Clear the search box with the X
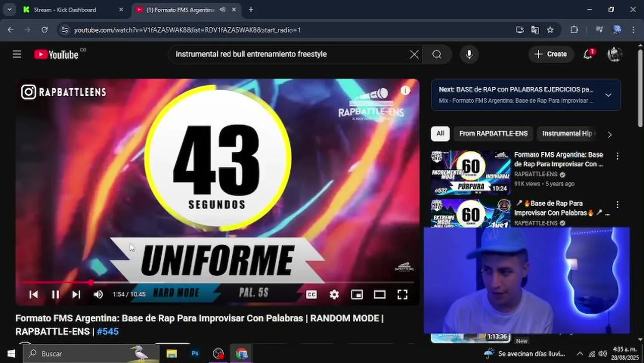This screenshot has width=644, height=363. point(414,54)
